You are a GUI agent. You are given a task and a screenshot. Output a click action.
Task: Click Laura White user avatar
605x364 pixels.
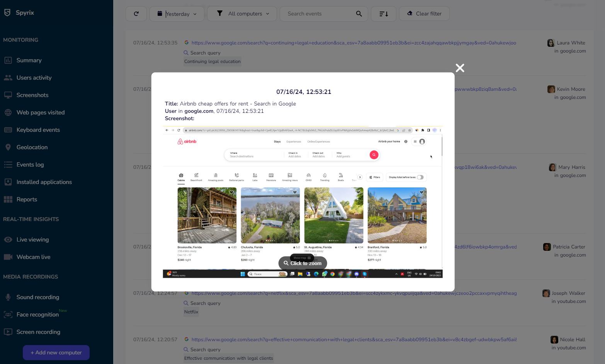pos(551,43)
